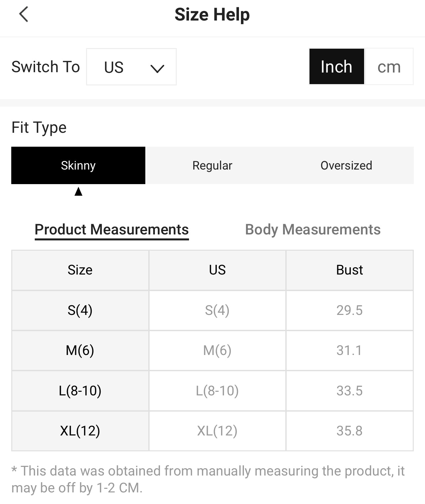Select the Skinny fit type
Image resolution: width=425 pixels, height=504 pixels.
pos(78,165)
